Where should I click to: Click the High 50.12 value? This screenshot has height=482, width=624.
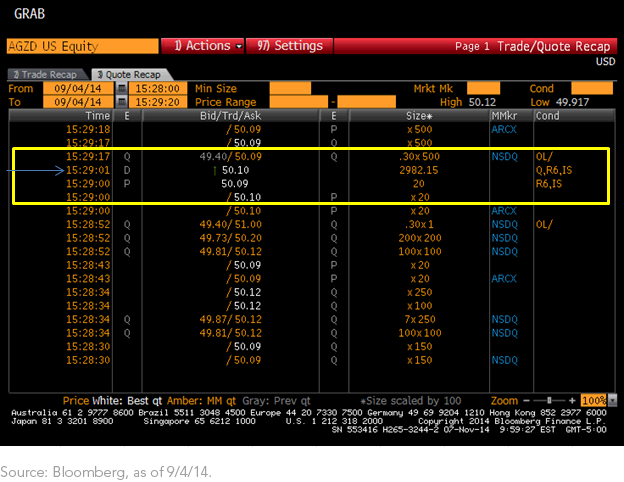click(x=482, y=102)
